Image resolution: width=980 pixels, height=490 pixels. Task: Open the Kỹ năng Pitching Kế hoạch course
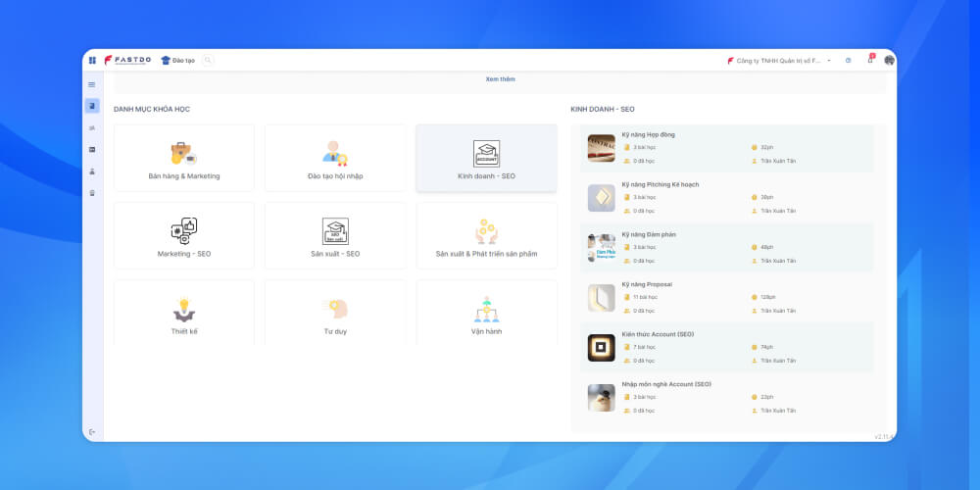pos(660,184)
